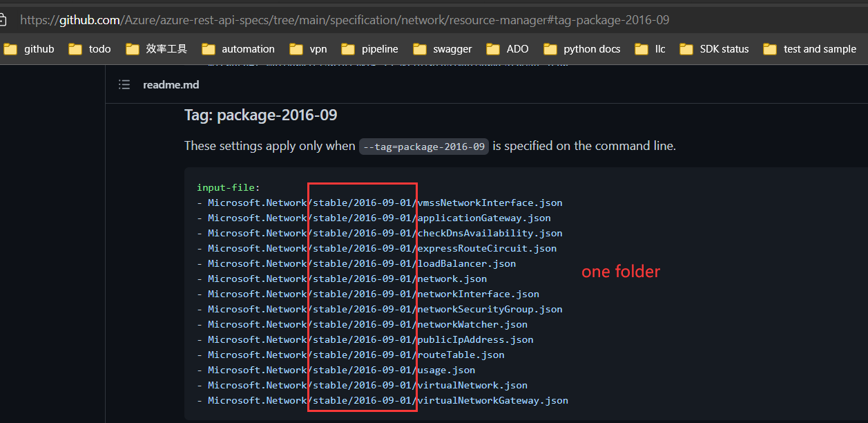Open the automation bookmarks folder
This screenshot has height=423, width=868.
[238, 49]
